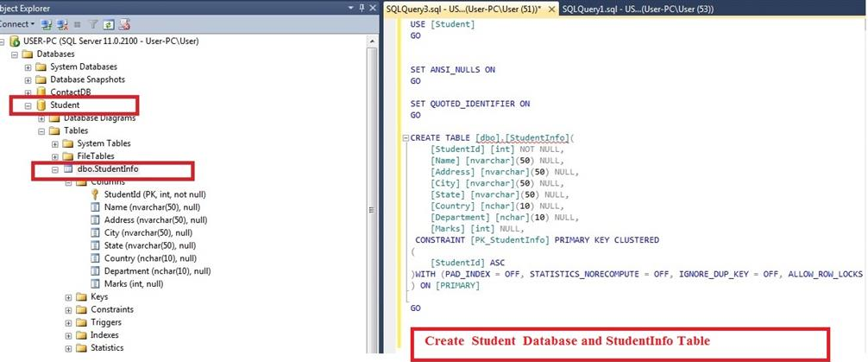Click the Database Snapshots folder icon
This screenshot has width=868, height=362.
pos(41,79)
